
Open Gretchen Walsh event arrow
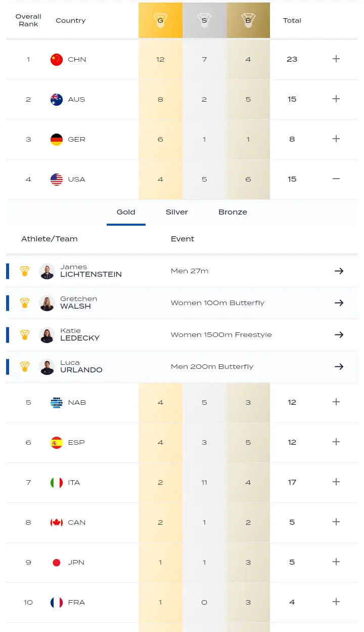(339, 303)
